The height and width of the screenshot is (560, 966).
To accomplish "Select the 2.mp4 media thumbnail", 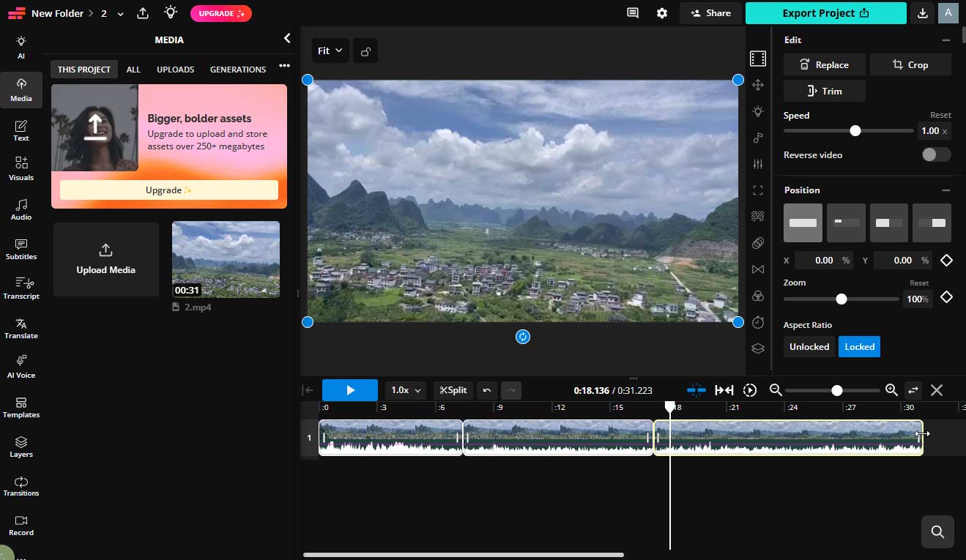I will coord(226,259).
